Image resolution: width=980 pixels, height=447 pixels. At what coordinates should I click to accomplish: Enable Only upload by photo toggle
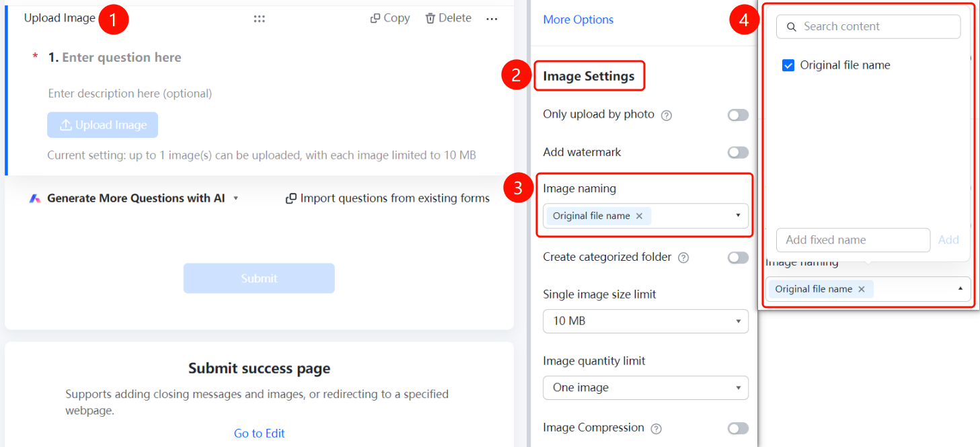[x=738, y=115]
